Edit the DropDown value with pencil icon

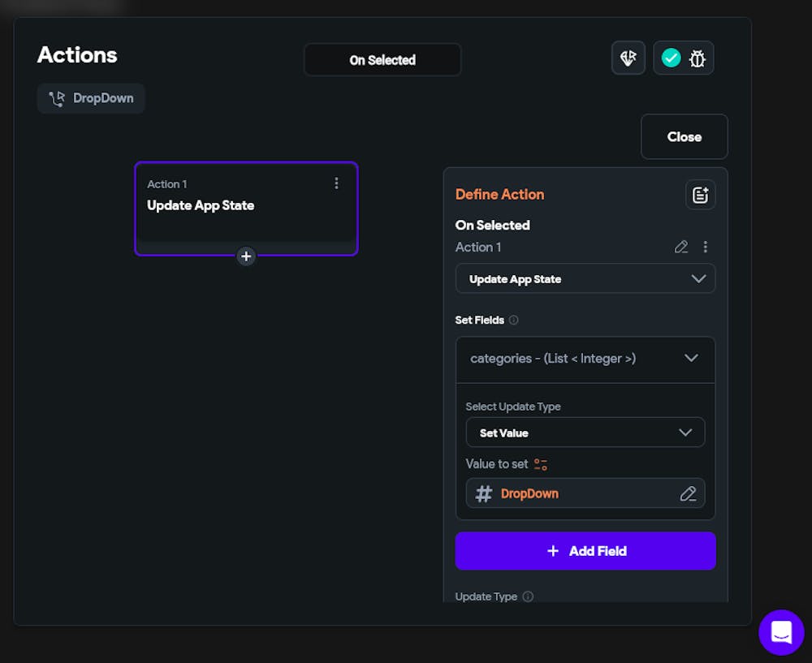point(688,493)
